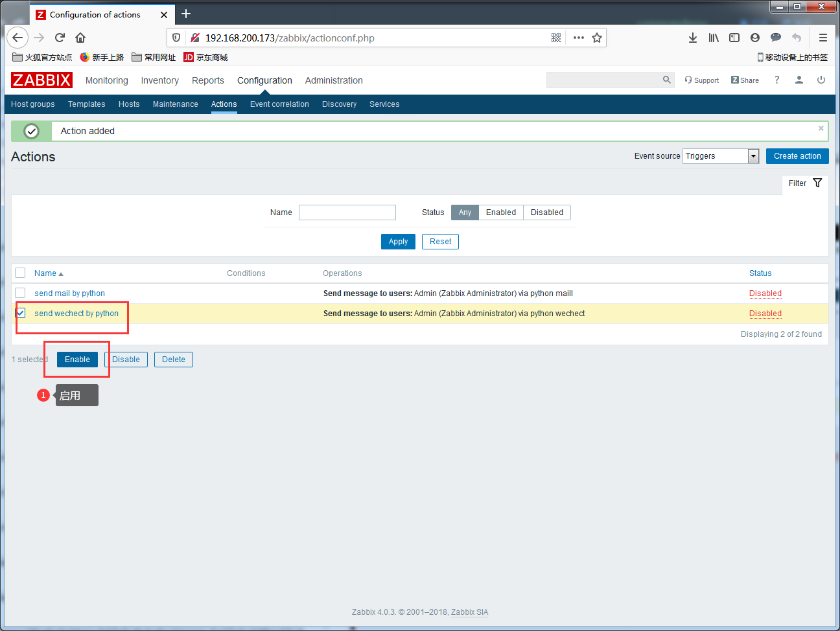Screen dimensions: 840x631
Task: Check the send mail by python row checkbox
Action: [x=20, y=293]
